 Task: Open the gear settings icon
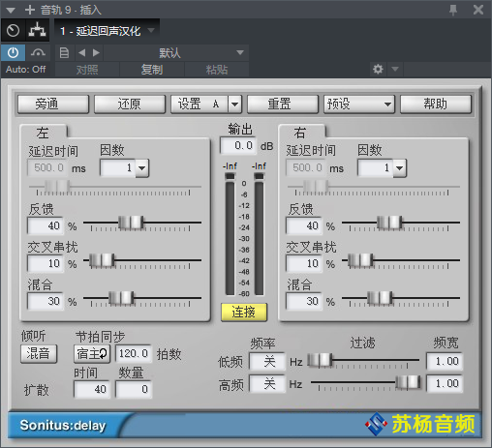pos(378,69)
